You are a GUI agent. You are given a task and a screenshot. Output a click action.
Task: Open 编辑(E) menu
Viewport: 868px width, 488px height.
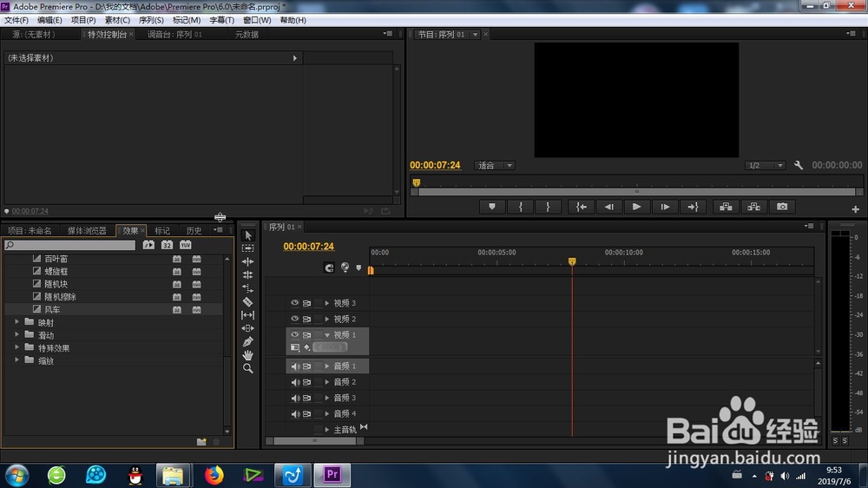pos(49,20)
